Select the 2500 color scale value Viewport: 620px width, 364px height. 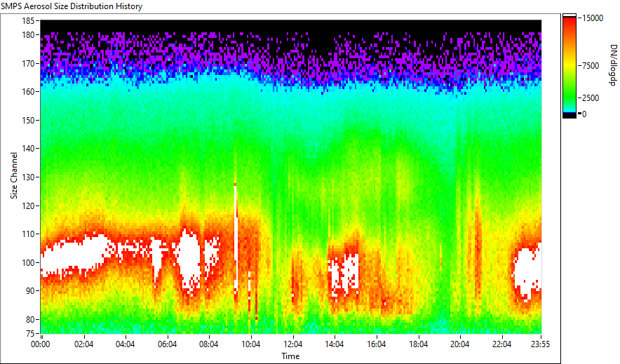point(591,98)
